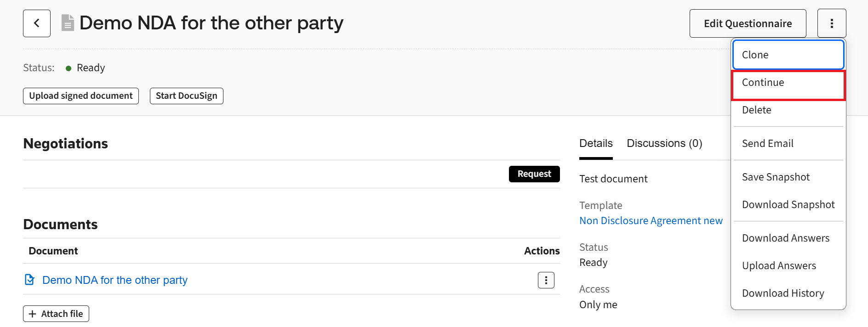Click Upload signed document
This screenshot has height=327, width=868.
coord(80,96)
